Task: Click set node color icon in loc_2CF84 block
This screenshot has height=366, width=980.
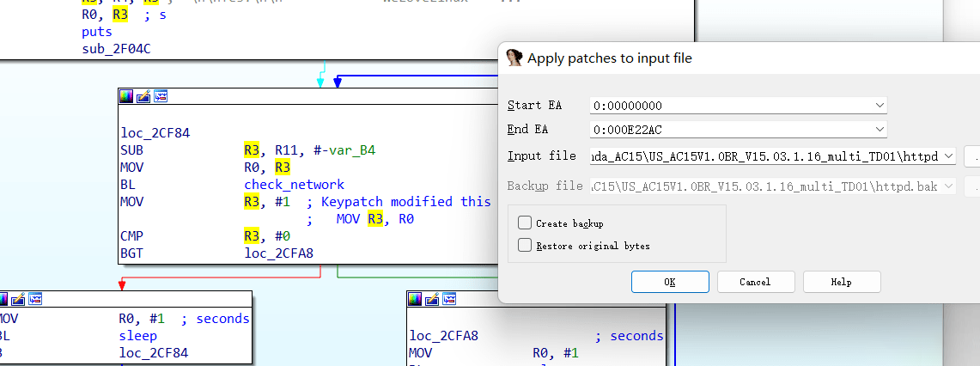Action: coord(127,96)
